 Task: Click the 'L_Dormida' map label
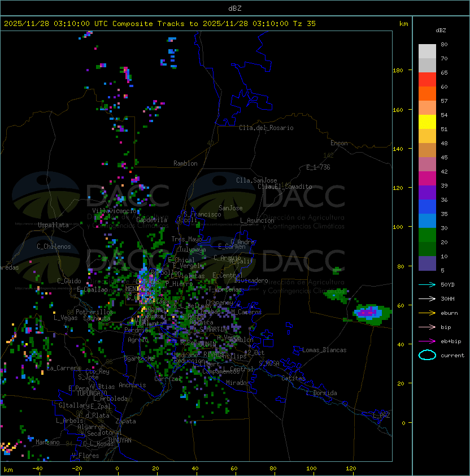[x=321, y=393]
